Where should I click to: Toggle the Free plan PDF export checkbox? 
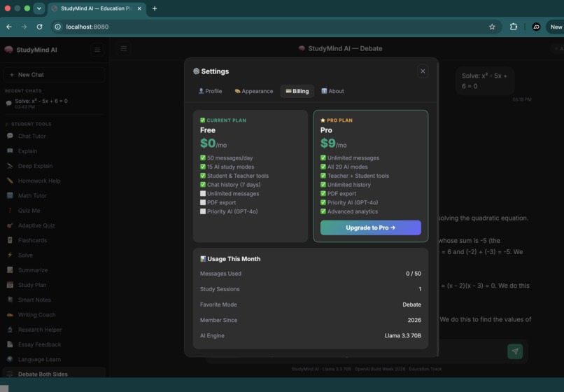[x=203, y=202]
